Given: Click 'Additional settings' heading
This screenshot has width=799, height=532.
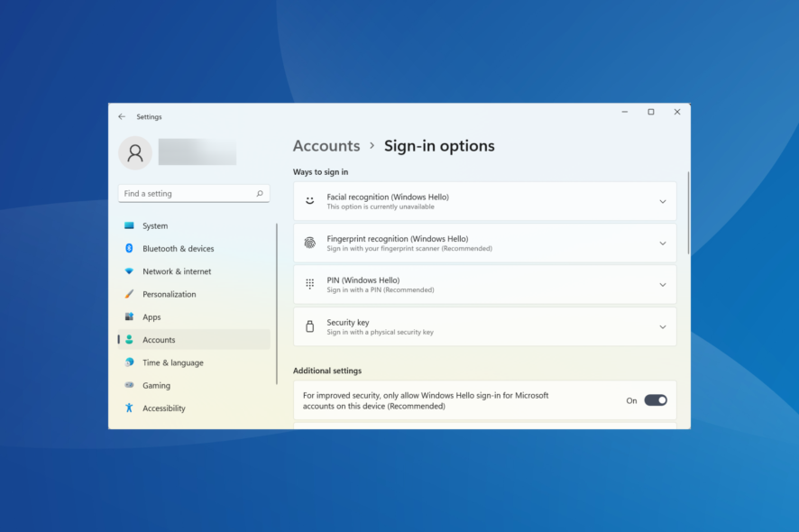Looking at the screenshot, I should coord(327,371).
